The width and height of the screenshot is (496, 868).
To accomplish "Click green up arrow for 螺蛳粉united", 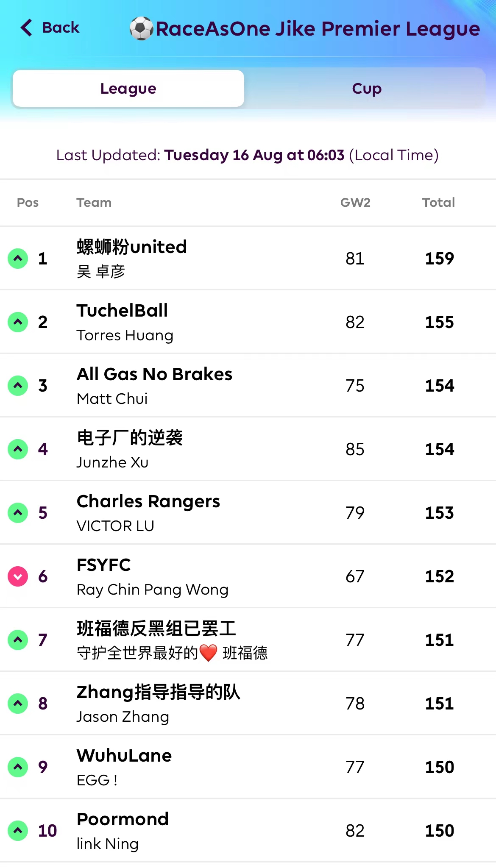I will point(18,259).
